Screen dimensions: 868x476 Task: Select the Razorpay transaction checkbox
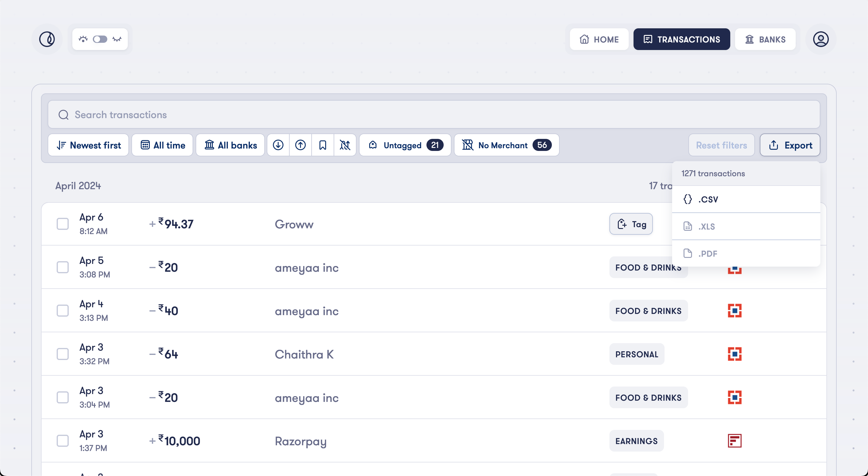coord(63,441)
